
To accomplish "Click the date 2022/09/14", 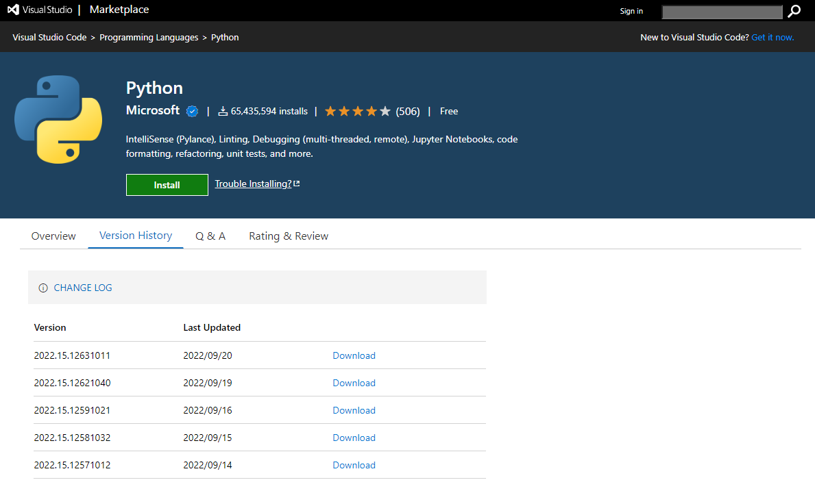I will click(208, 466).
